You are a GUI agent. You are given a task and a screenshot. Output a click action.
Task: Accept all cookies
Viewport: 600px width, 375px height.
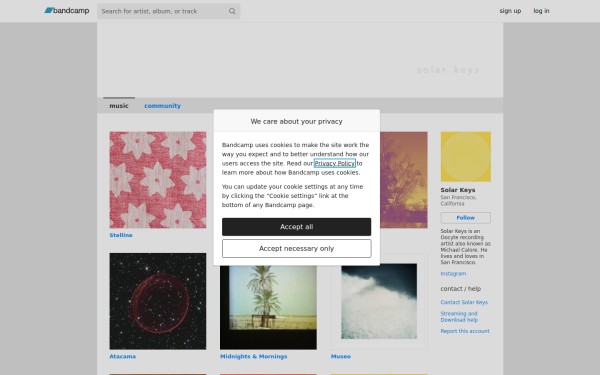tap(297, 227)
